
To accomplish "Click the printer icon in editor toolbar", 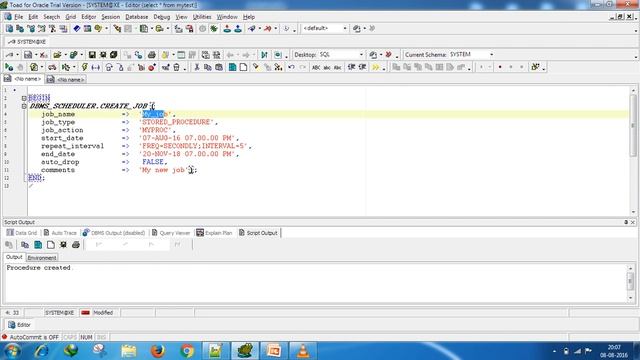I will tap(151, 55).
